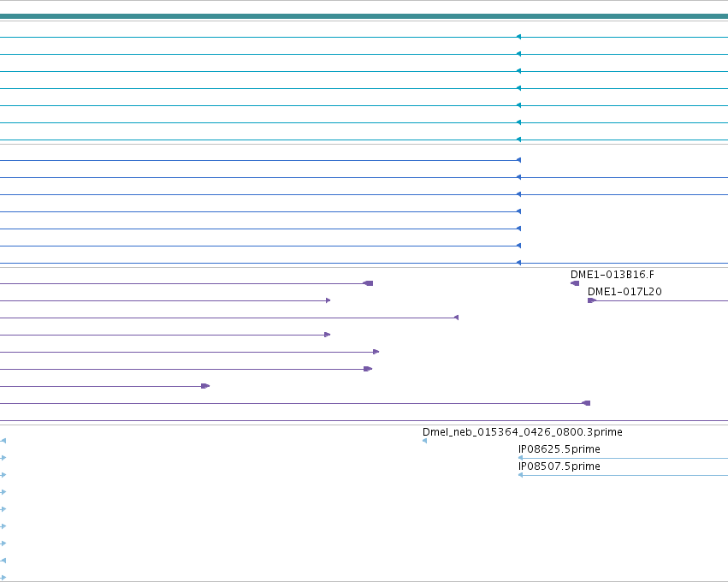728x582 pixels.
Task: Select the DME1-013B16.F feature label
Action: point(613,275)
